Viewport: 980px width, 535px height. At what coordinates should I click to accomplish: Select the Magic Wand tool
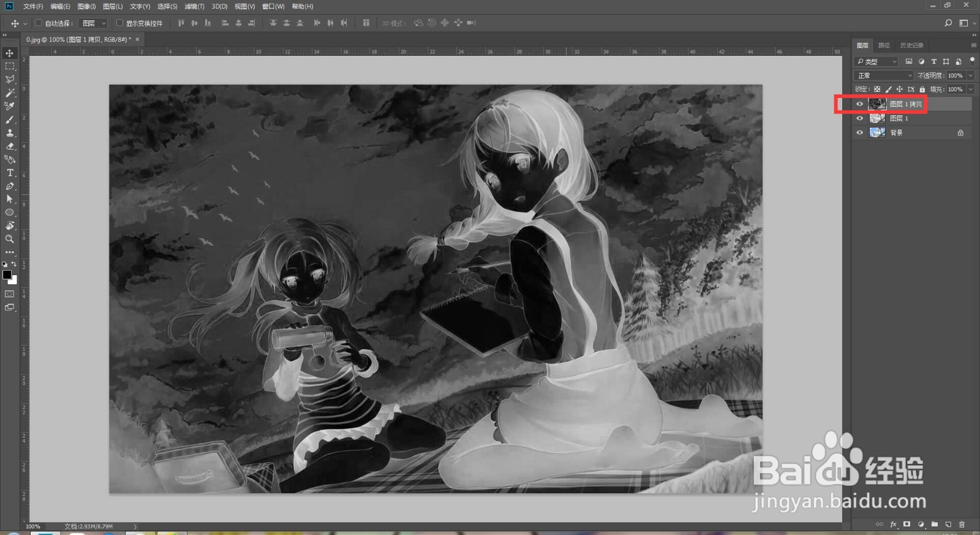tap(10, 93)
